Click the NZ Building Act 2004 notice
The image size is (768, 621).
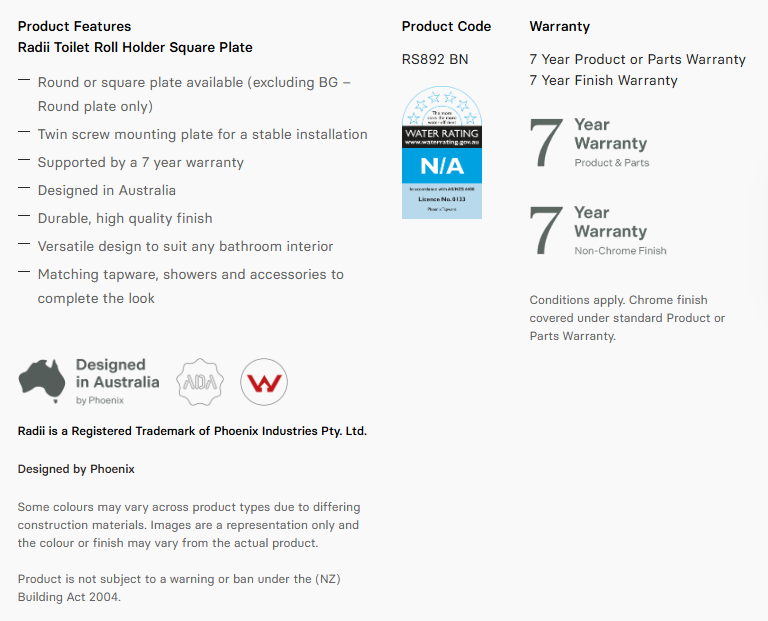tap(179, 588)
